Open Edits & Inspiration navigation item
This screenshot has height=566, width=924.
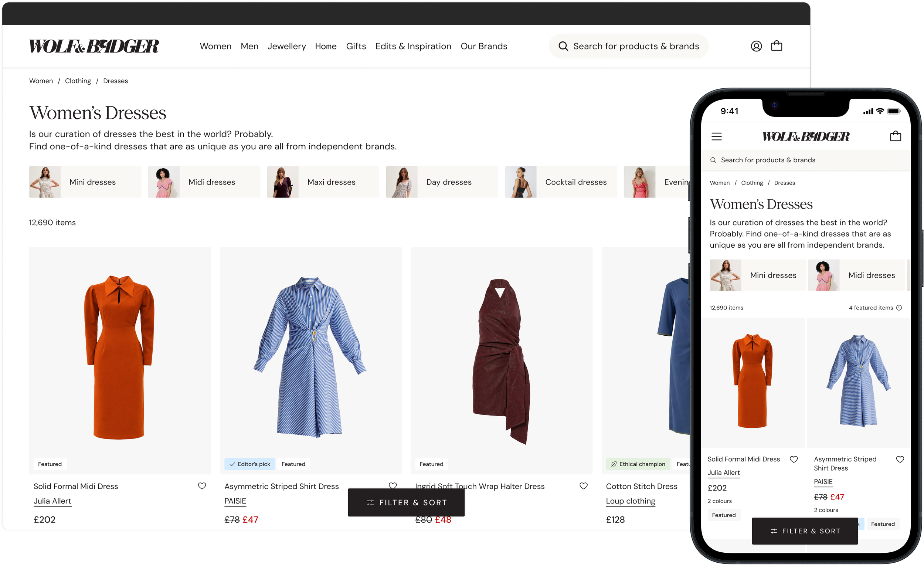tap(413, 46)
